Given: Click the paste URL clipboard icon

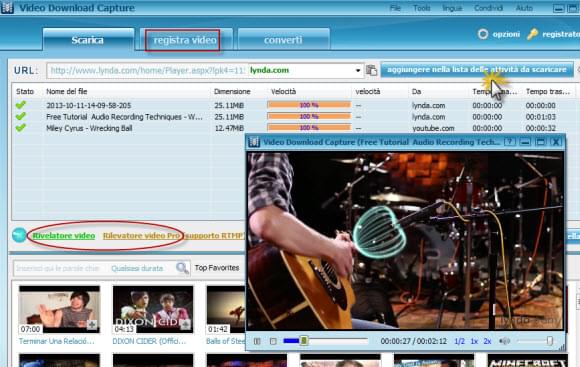Looking at the screenshot, I should coord(371,70).
